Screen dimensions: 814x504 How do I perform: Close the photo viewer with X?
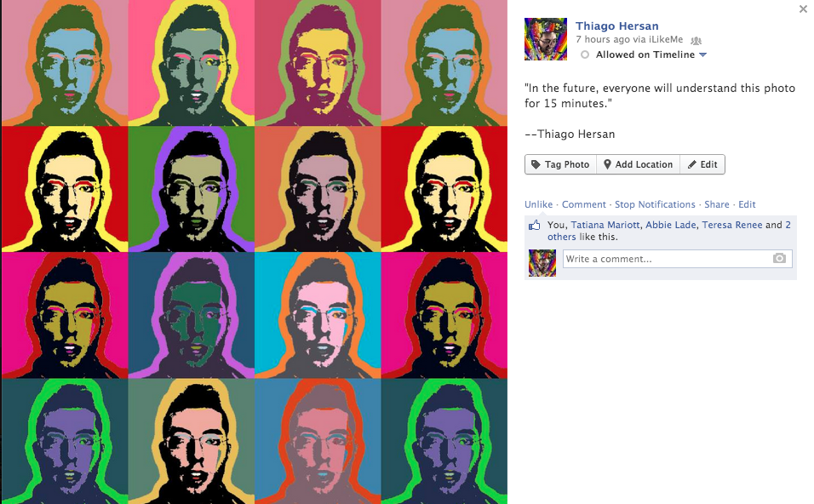(803, 9)
